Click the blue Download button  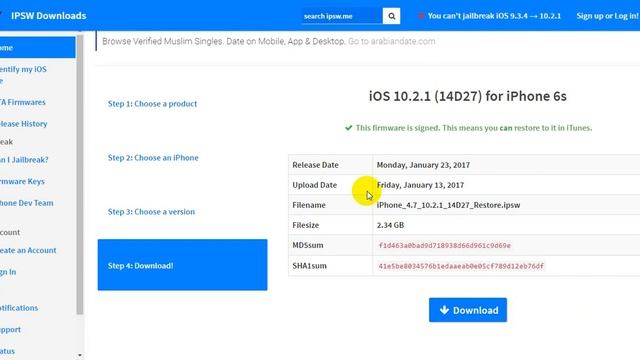point(468,310)
